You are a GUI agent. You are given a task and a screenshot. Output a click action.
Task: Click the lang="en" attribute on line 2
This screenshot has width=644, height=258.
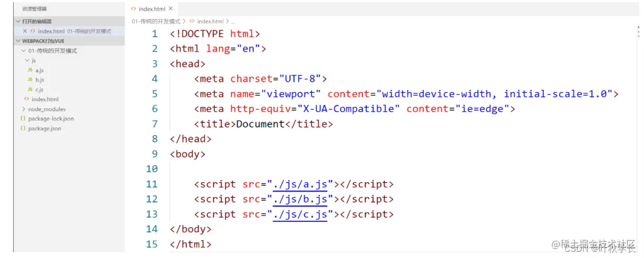[x=233, y=49]
